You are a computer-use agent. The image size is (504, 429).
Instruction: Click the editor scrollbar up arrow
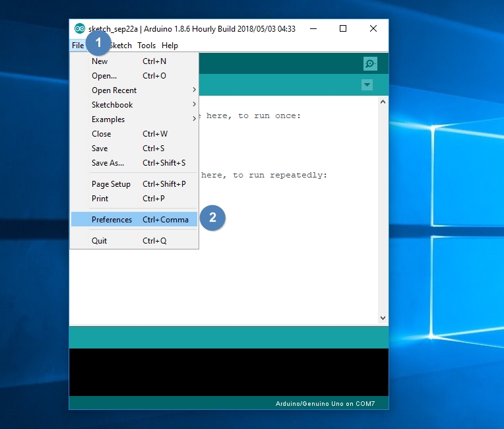pyautogui.click(x=383, y=102)
